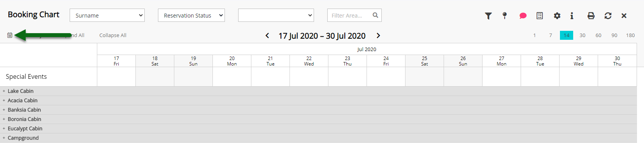The height and width of the screenshot is (149, 644).
Task: Go to the next date range
Action: [378, 35]
